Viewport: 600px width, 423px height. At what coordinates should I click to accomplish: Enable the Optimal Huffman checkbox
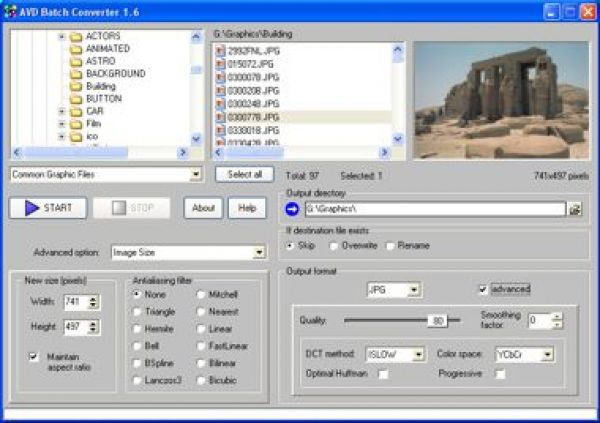pyautogui.click(x=383, y=374)
